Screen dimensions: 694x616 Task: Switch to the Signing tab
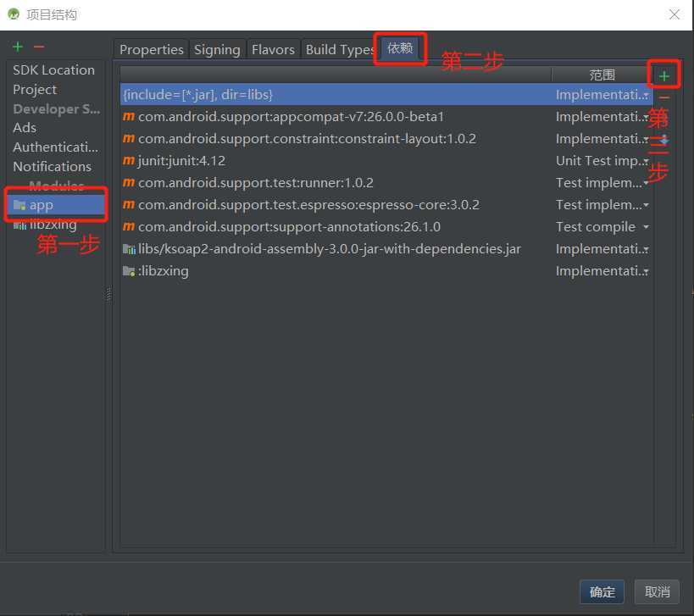[217, 49]
